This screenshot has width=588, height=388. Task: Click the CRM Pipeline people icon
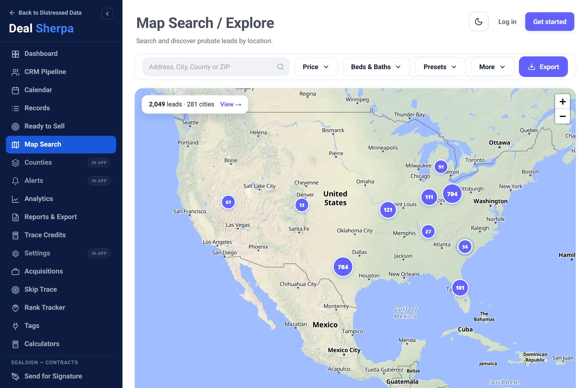(x=15, y=72)
